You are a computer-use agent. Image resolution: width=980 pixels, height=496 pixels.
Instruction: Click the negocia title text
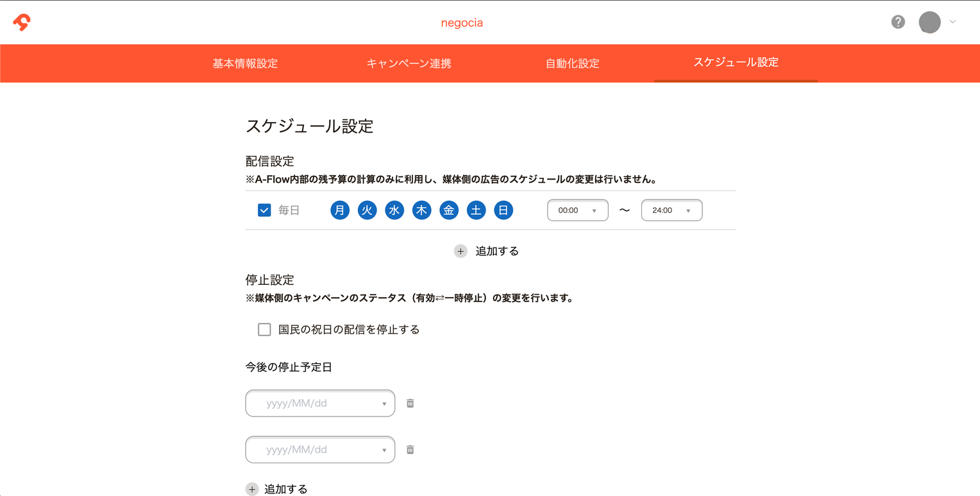click(462, 23)
